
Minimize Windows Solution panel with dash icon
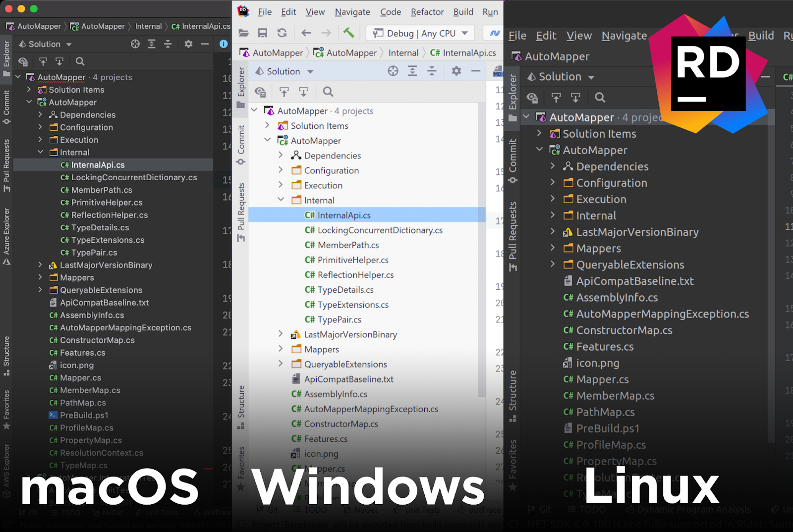point(476,71)
